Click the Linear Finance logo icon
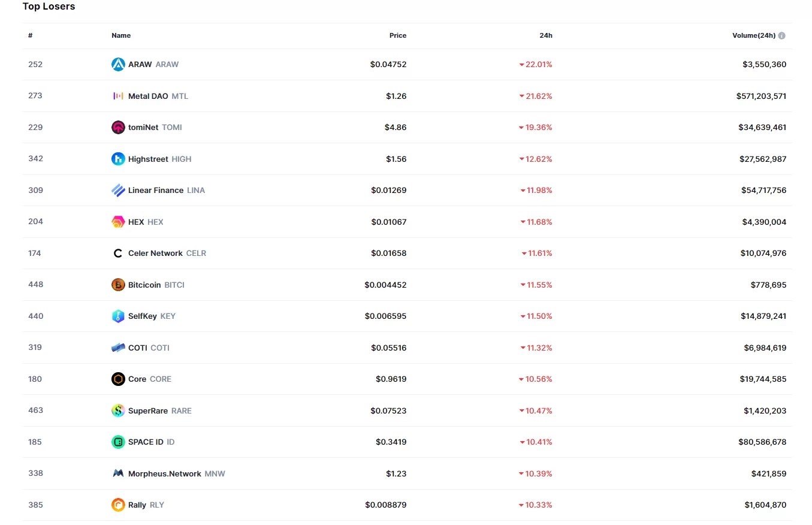Viewport: 812px width, 525px height. pos(118,190)
